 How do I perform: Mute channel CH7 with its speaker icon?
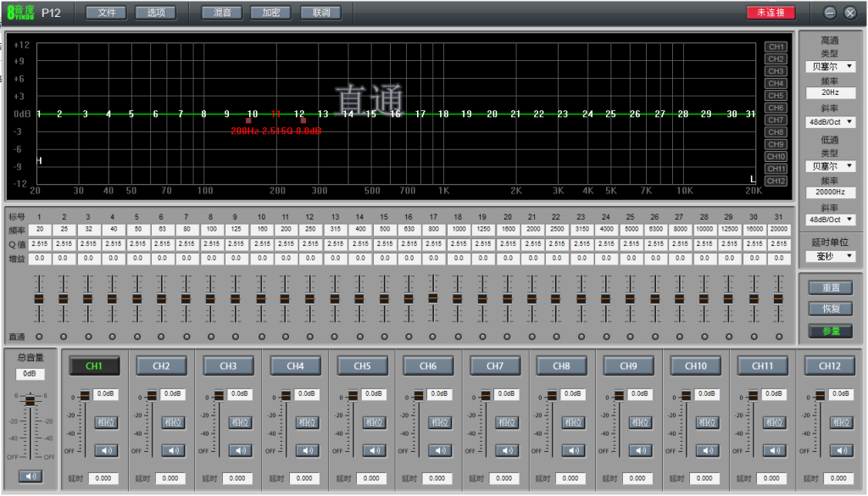[507, 450]
